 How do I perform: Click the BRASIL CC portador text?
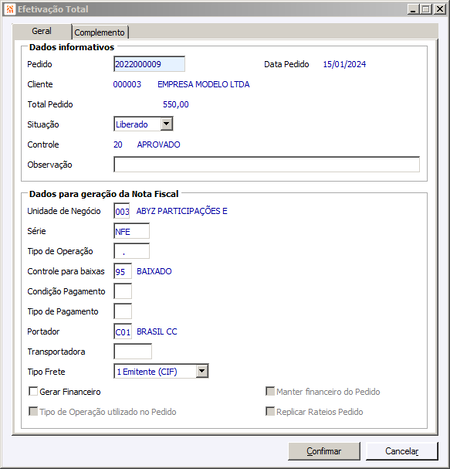click(157, 332)
